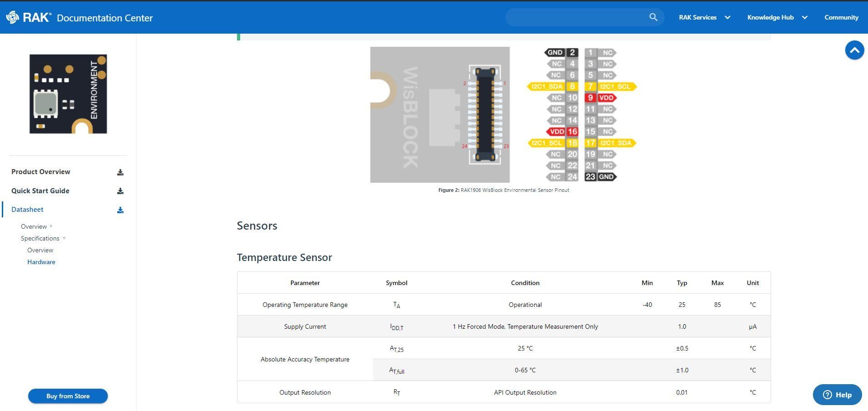Select the Output Resolution cell
This screenshot has height=411, width=868.
[x=305, y=392]
